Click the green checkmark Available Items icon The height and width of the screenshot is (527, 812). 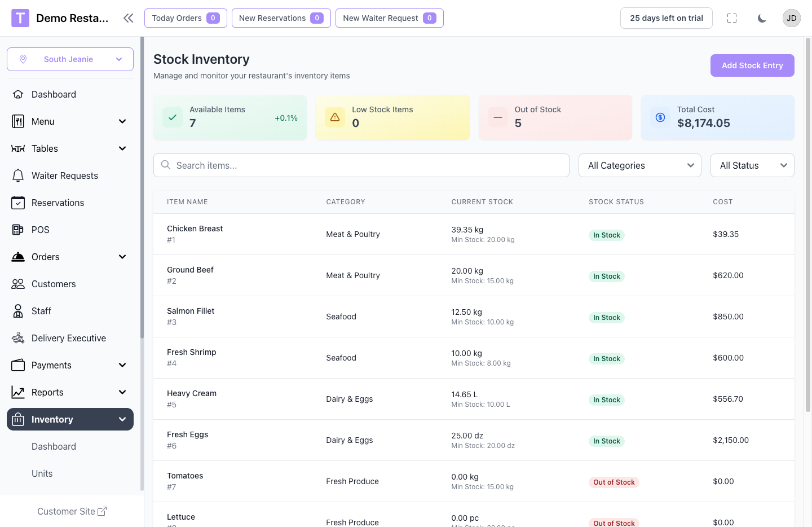point(173,117)
